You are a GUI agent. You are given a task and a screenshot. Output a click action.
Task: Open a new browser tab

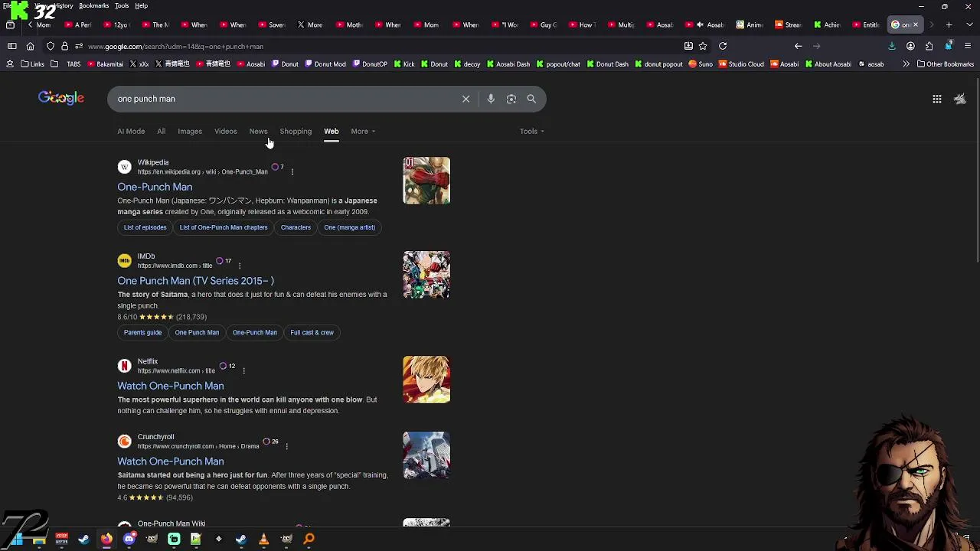[949, 25]
